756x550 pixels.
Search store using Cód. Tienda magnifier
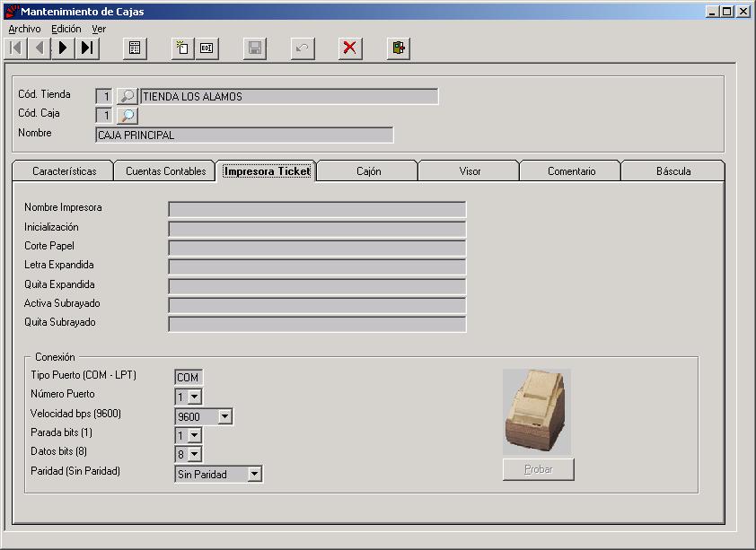[127, 96]
